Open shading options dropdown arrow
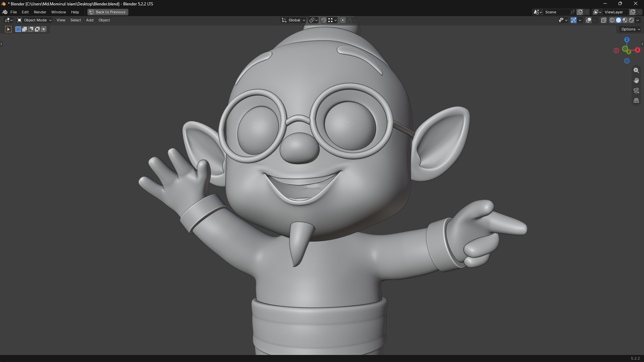Screen dimensions: 644x362 [638, 20]
